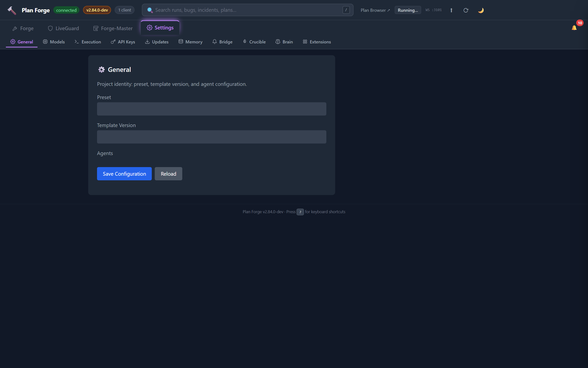Focus the search runs, bugs, incidents field
The image size is (588, 368).
[x=247, y=10]
